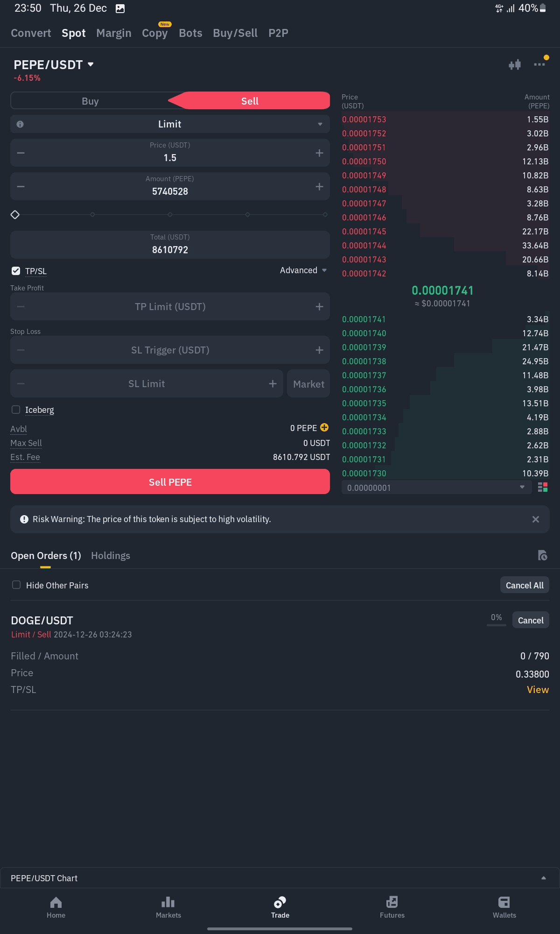This screenshot has width=560, height=934.
Task: Submit the Sell PEPE order
Action: point(170,482)
